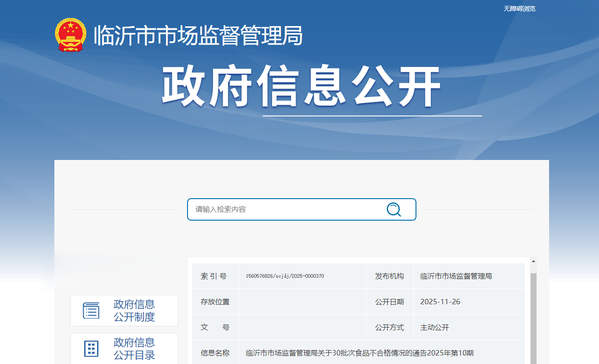Click the grid icon beside 政府信息公开目录
The height and width of the screenshot is (364, 599).
click(x=91, y=349)
